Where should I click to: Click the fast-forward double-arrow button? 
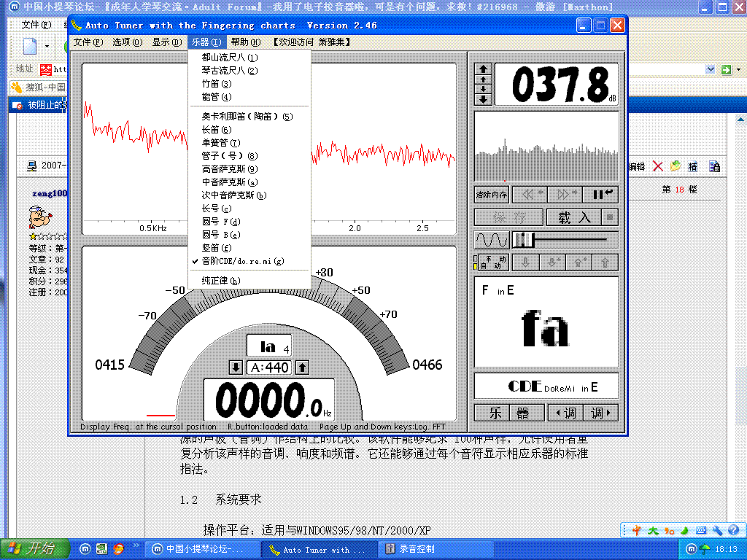tap(566, 194)
